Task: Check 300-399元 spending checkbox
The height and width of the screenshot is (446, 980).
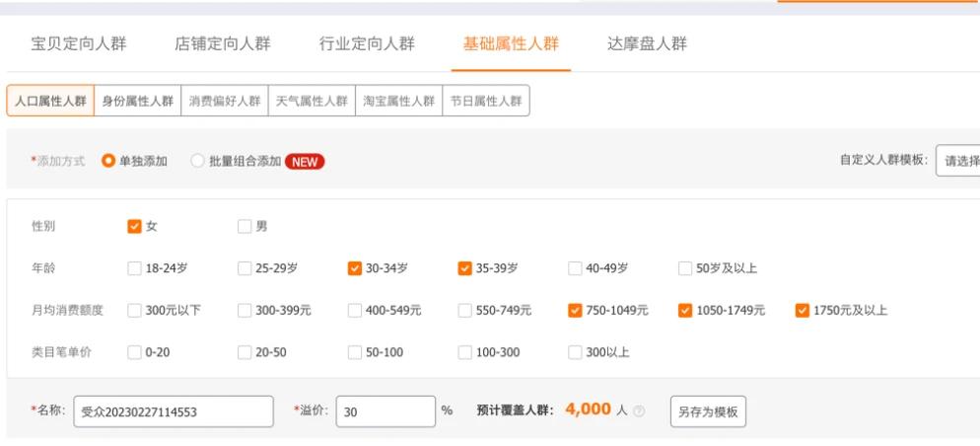Action: pos(245,310)
